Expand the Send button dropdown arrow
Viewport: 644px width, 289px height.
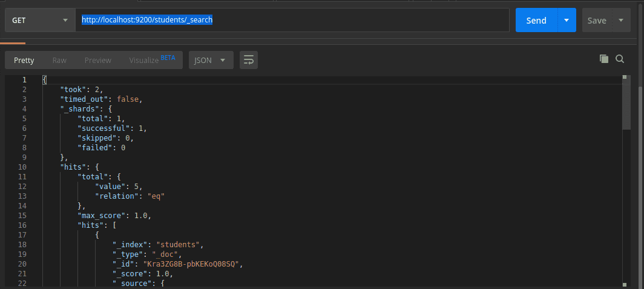coord(566,20)
